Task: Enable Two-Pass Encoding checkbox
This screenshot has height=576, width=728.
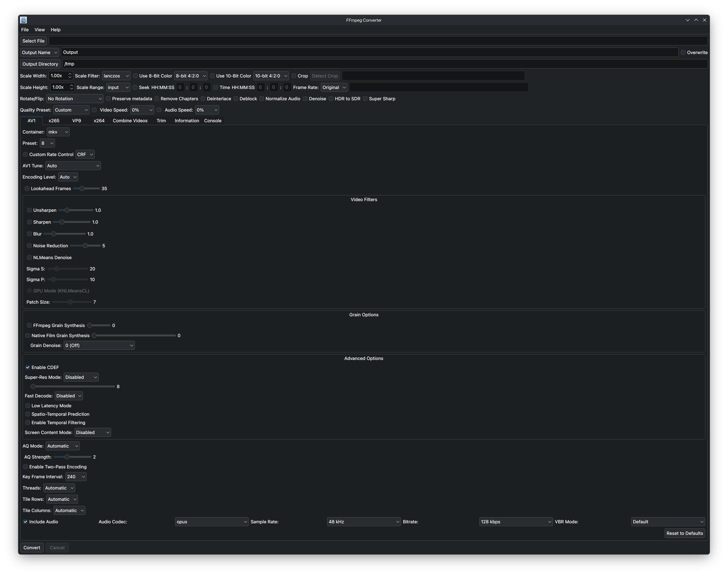Action: [25, 467]
